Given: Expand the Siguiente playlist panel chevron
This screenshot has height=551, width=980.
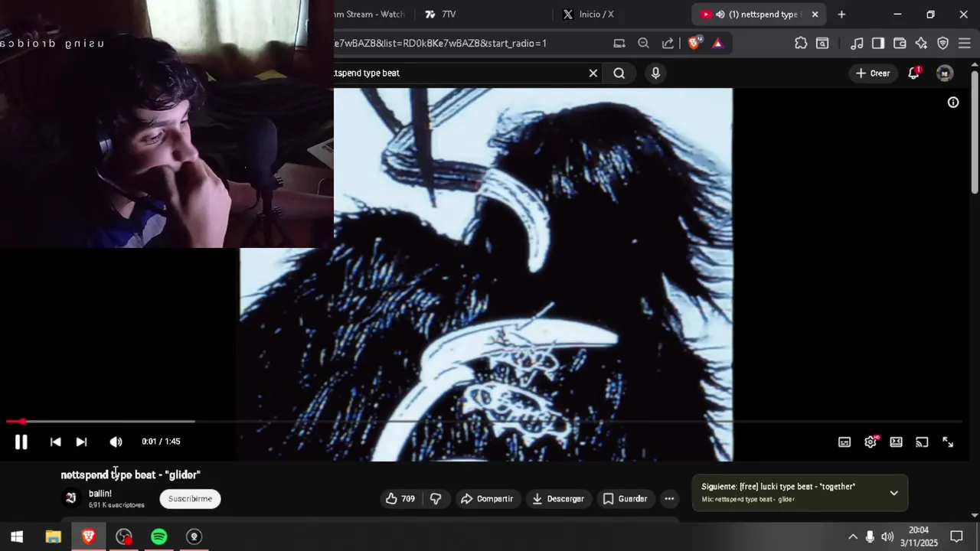Looking at the screenshot, I should (893, 493).
